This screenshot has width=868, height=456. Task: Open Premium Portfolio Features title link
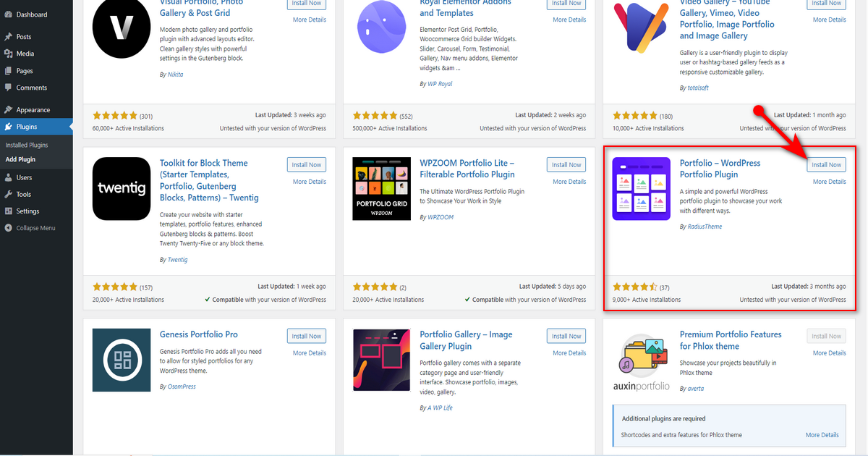click(731, 340)
